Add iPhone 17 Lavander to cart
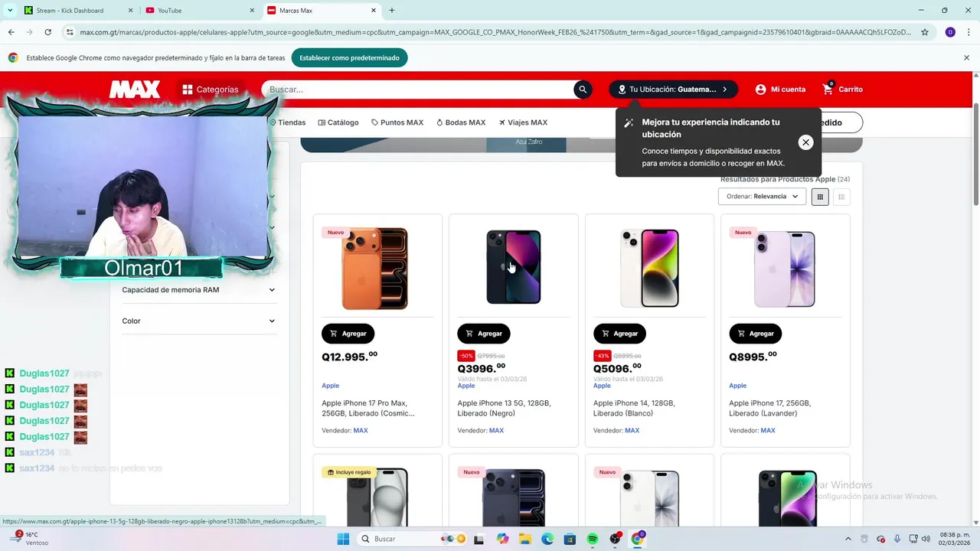 pyautogui.click(x=756, y=334)
